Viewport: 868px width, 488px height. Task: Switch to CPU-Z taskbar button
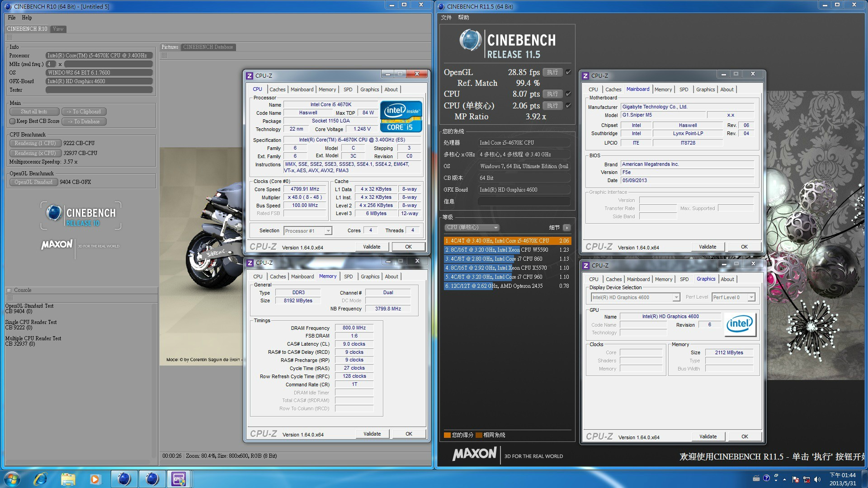tap(179, 479)
